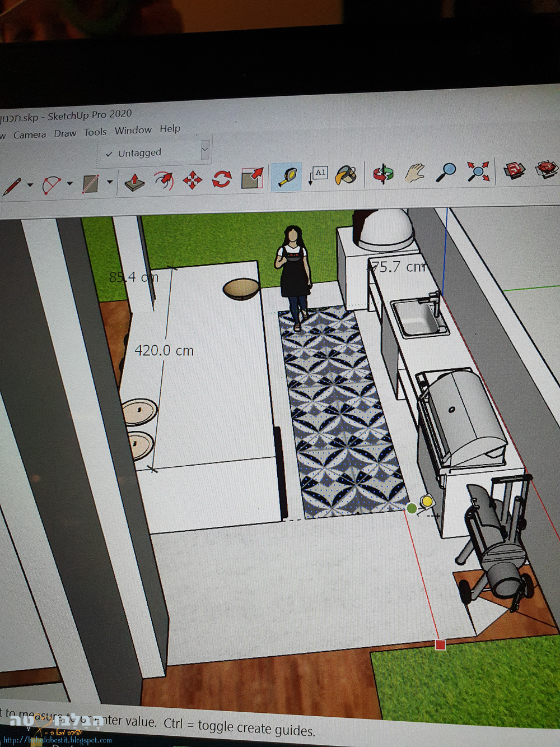Click the sink on the counter
The width and height of the screenshot is (560, 747).
pyautogui.click(x=419, y=317)
